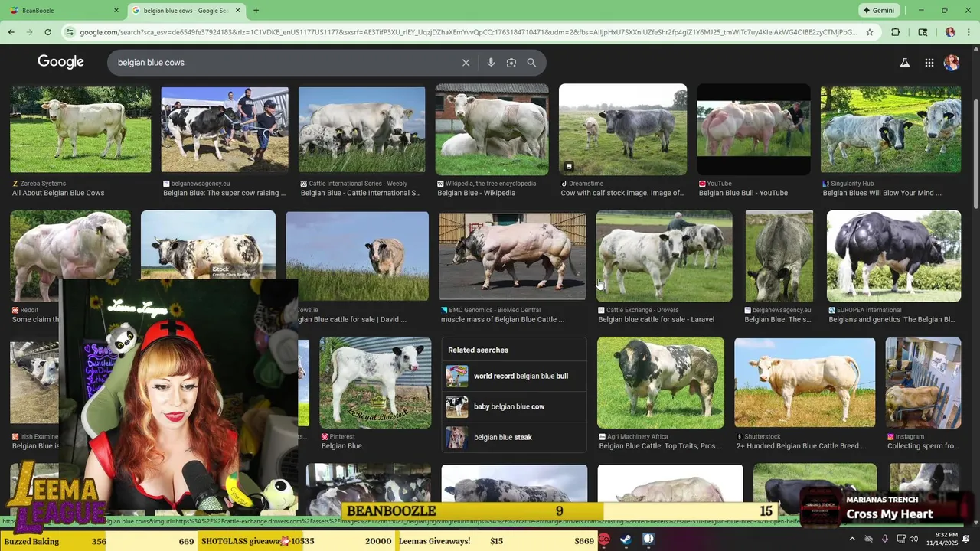Close the belgian blue cows tab
This screenshot has width=980, height=551.
tap(237, 10)
